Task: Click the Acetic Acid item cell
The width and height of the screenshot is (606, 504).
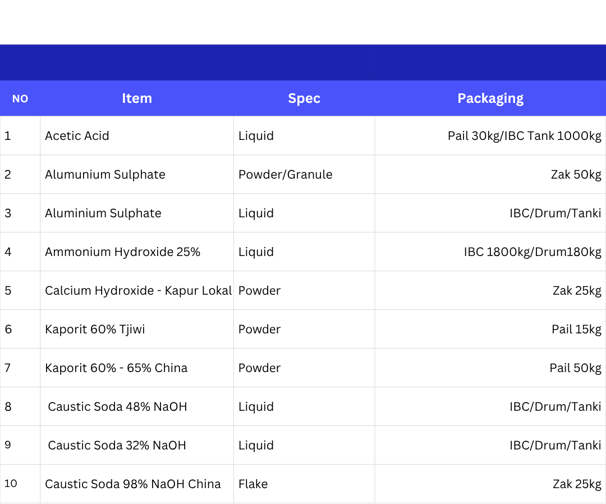Action: pos(137,136)
